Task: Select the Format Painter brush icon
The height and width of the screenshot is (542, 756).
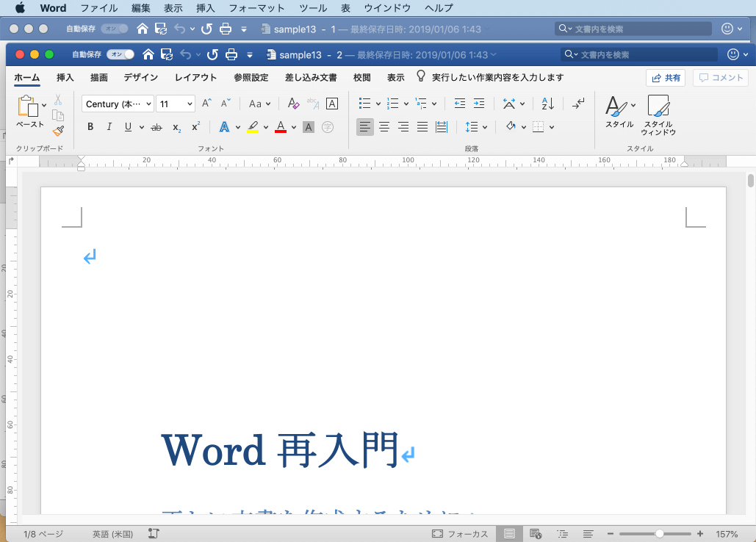Action: 58,131
